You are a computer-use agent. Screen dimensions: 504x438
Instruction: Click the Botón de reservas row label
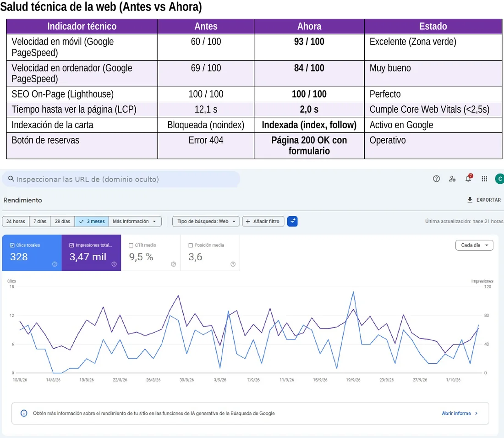pyautogui.click(x=45, y=140)
